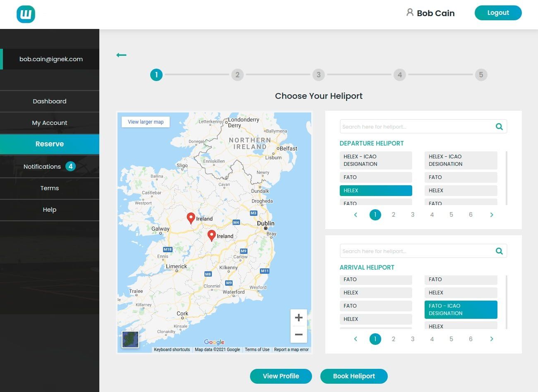The width and height of the screenshot is (538, 392).
Task: Click the next-page chevron under the departure list
Action: pyautogui.click(x=492, y=215)
